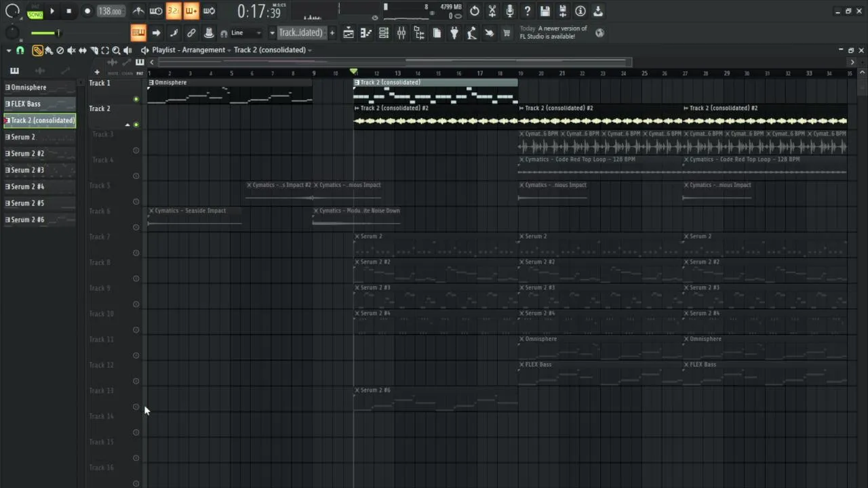The width and height of the screenshot is (868, 488).
Task: Open audio editor scissors icon
Action: (492, 11)
